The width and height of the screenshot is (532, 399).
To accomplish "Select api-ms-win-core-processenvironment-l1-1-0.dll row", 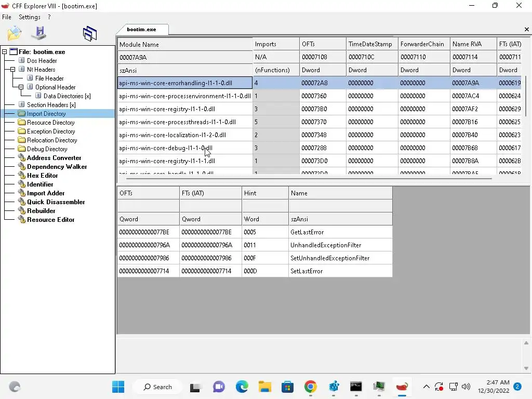I will tap(319, 96).
